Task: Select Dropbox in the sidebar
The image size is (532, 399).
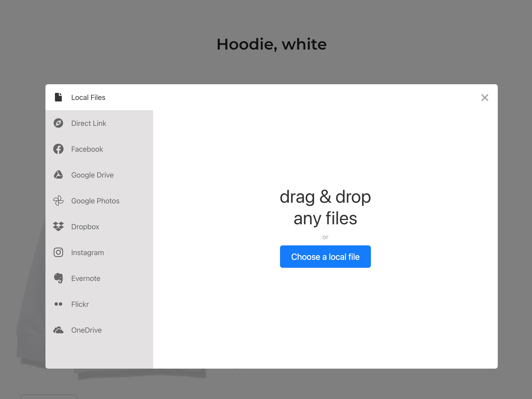Action: pos(85,227)
